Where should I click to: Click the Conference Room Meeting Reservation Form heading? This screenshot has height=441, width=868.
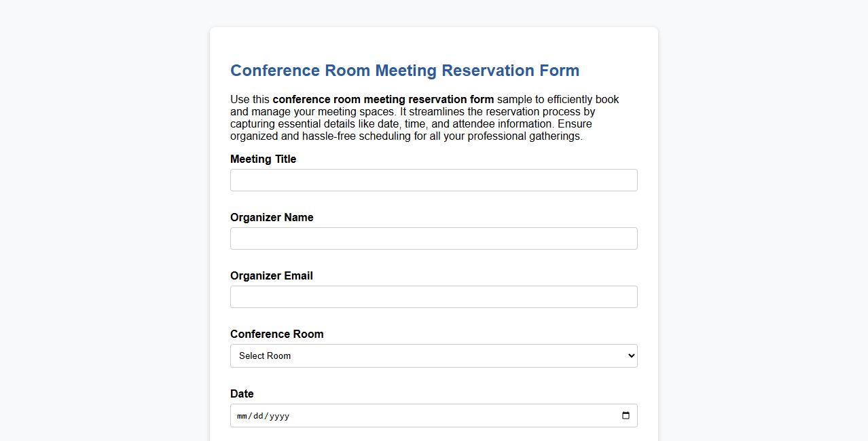click(x=405, y=71)
